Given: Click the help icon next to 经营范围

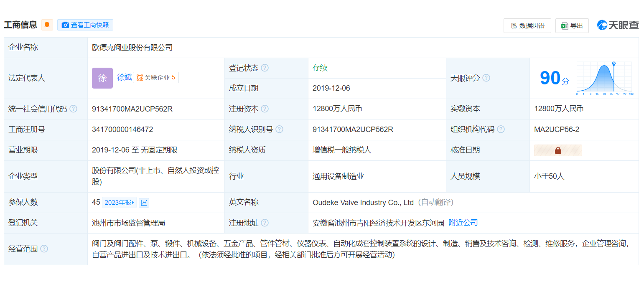Looking at the screenshot, I should coord(44,249).
